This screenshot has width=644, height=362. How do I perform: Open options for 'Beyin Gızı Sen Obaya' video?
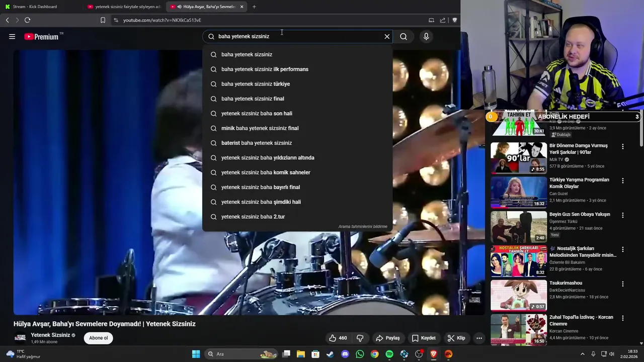622,215
